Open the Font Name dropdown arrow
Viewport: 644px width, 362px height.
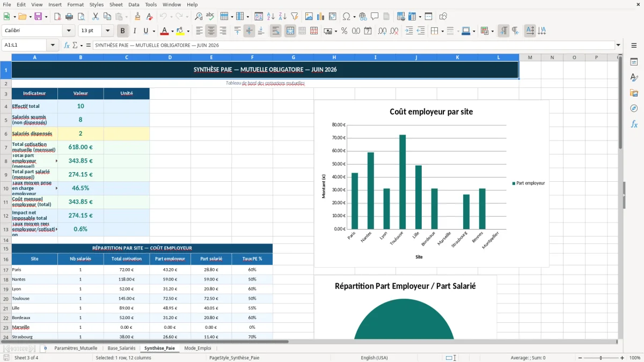(69, 31)
